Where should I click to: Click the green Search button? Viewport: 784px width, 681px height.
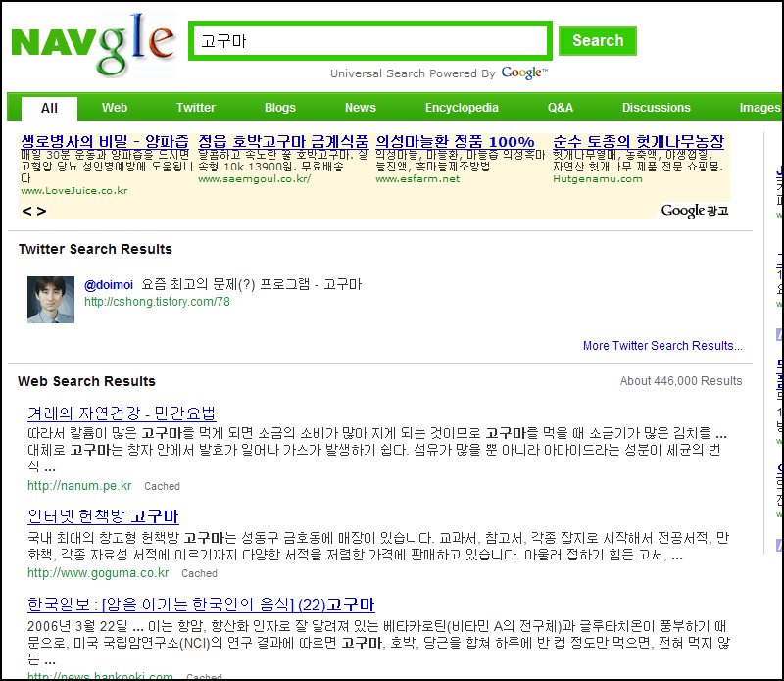tap(598, 40)
